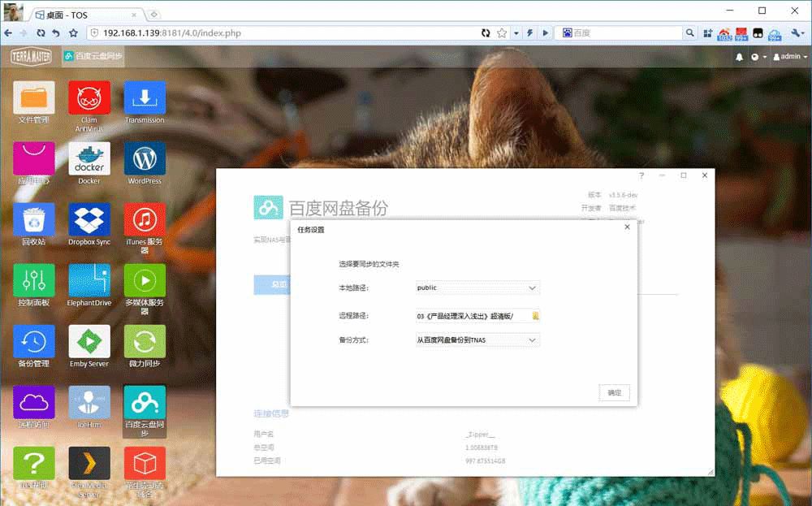The height and width of the screenshot is (506, 812).
Task: Launch the Docker app icon
Action: 89,159
